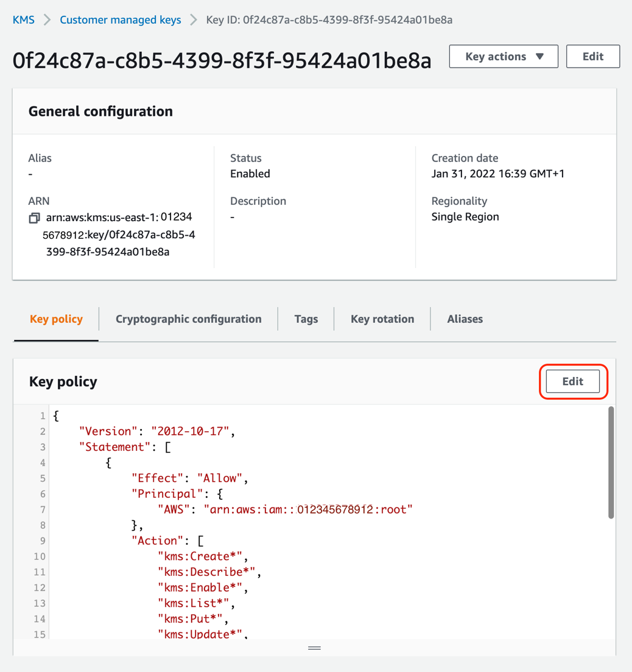Switch to the Key rotation tab

click(382, 319)
